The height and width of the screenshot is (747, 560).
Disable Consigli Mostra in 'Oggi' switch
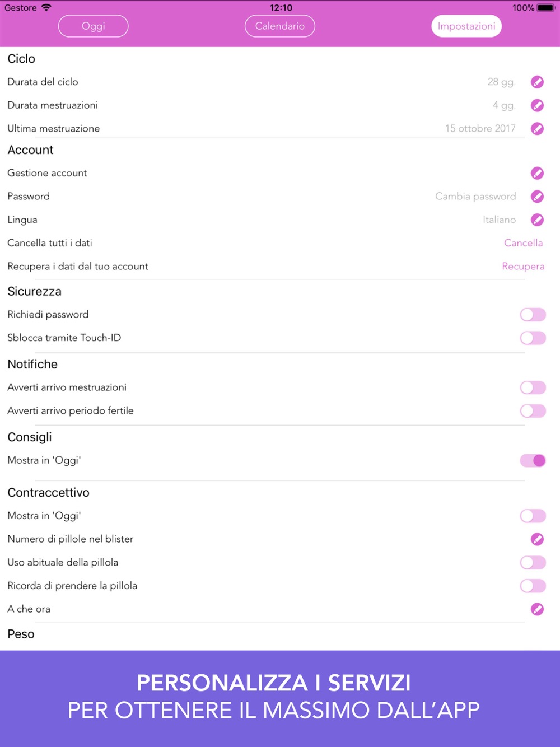[x=533, y=461]
